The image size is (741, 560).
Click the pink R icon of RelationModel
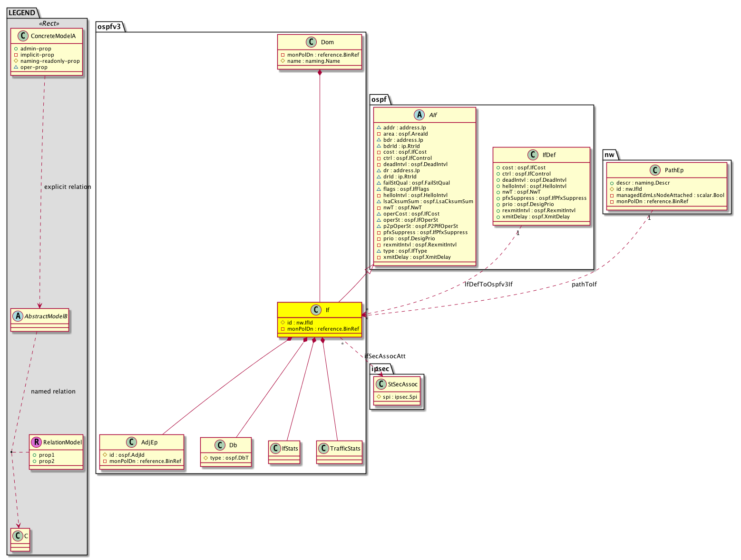(x=36, y=442)
